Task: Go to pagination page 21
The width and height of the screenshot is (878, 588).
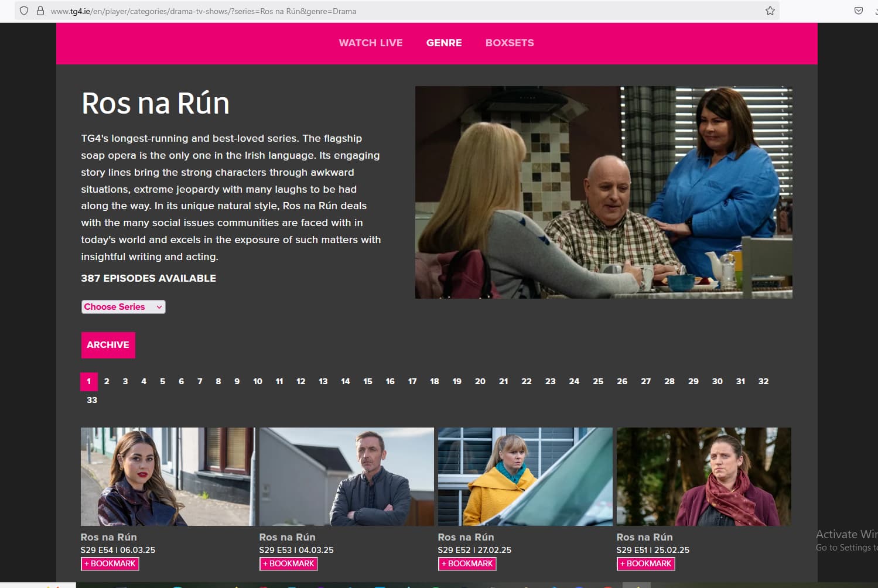Action: (x=504, y=381)
